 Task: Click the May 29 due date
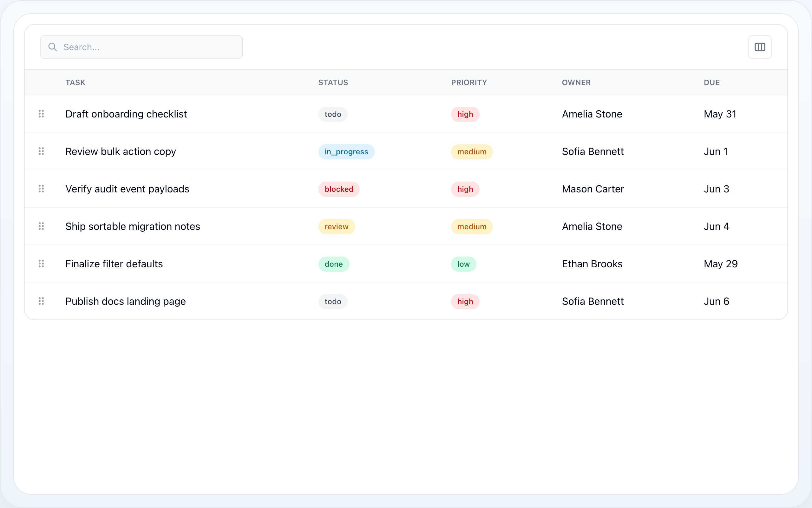tap(721, 264)
